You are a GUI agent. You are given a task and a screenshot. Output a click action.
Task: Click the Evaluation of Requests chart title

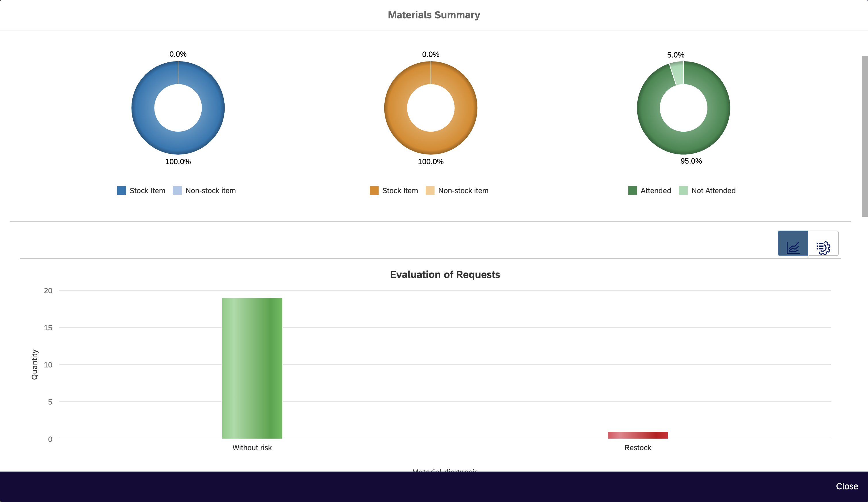(x=445, y=275)
